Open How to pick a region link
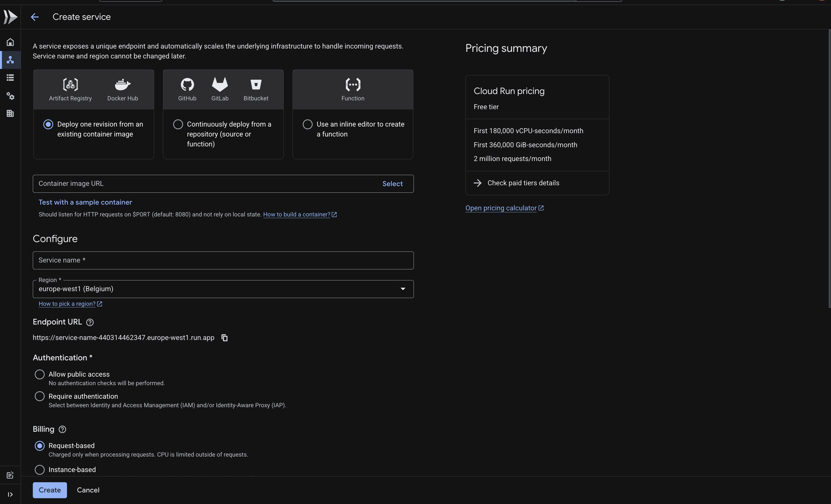Viewport: 831px width, 504px height. tap(67, 304)
